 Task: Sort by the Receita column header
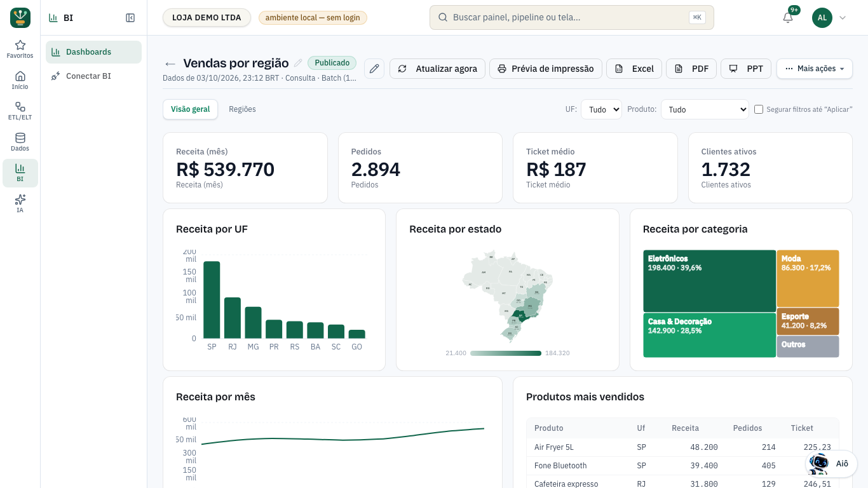coord(685,428)
